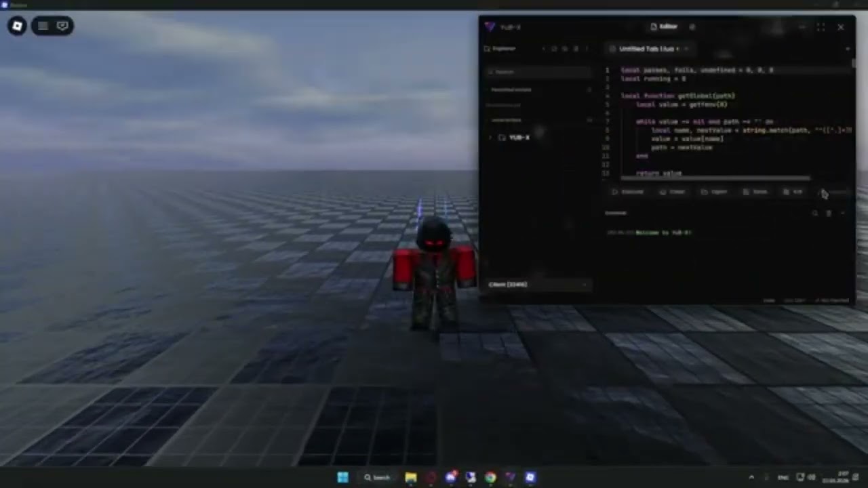Maximize the executor window
This screenshot has width=868, height=488.
coord(821,27)
